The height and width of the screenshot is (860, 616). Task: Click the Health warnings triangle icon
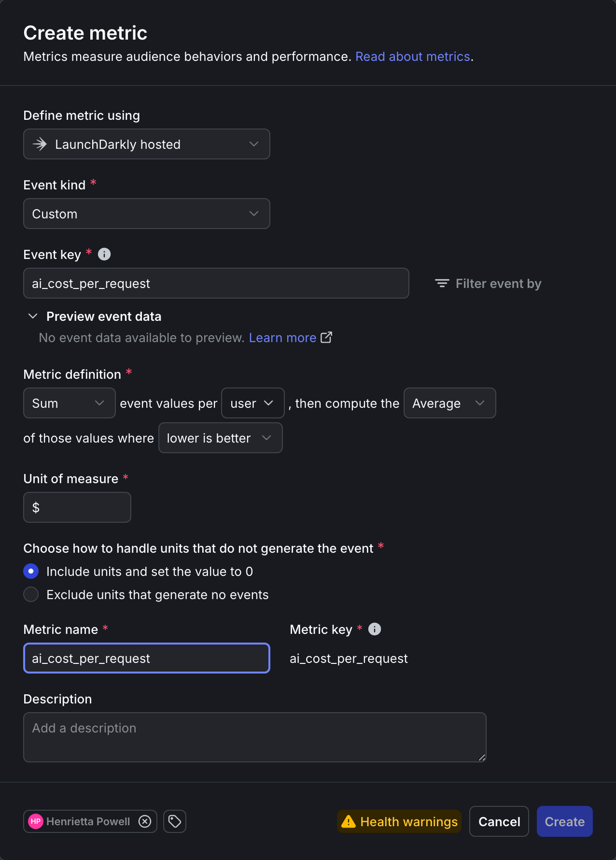point(348,821)
